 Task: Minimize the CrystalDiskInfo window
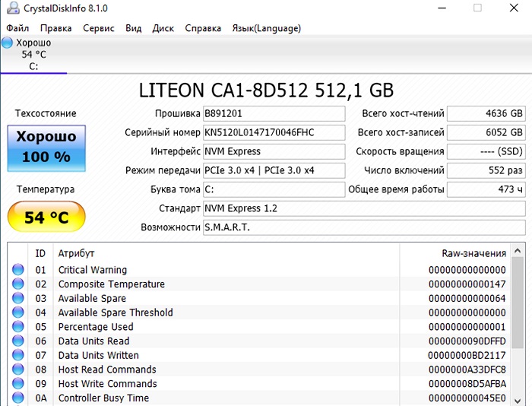pyautogui.click(x=442, y=8)
